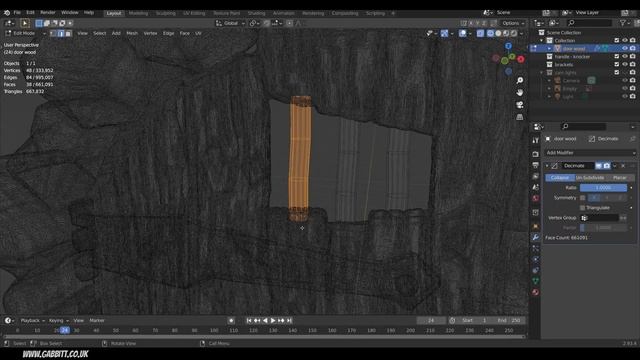Open the Scene properties tab
Screen dimensions: 640x360
(536, 187)
